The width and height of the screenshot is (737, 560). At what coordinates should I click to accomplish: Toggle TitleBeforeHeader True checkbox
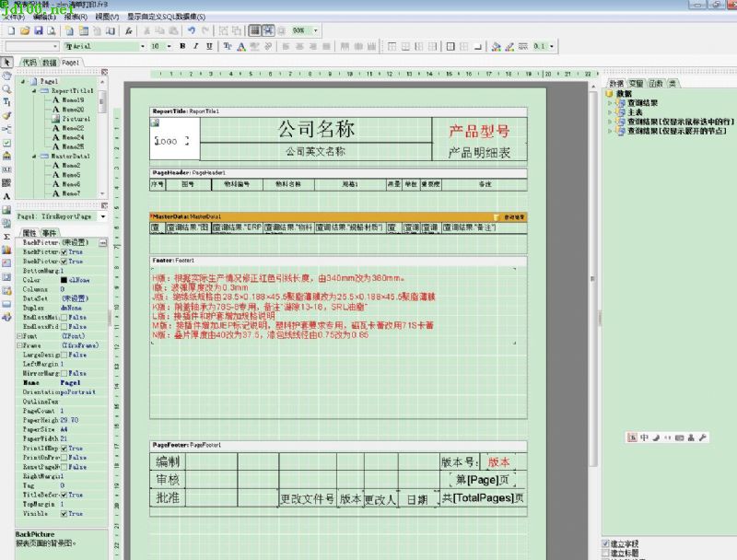(64, 496)
